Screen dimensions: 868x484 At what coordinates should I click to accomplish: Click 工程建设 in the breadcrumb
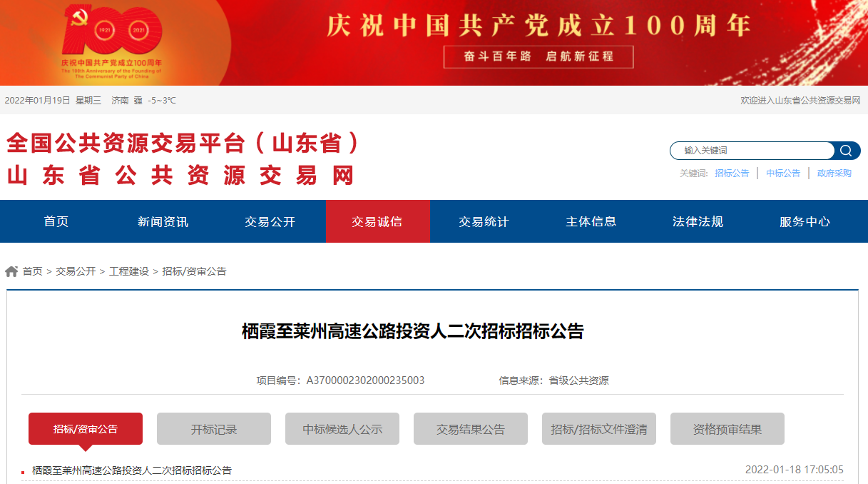[x=129, y=271]
